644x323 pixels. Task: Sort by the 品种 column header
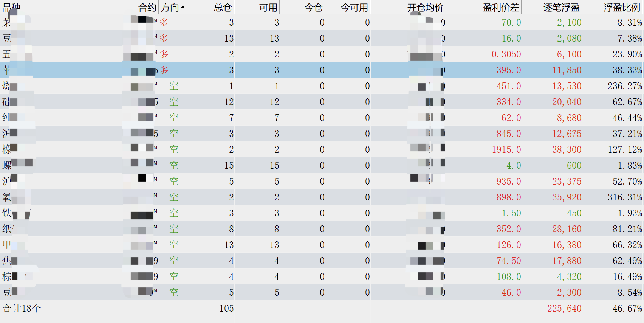11,7
